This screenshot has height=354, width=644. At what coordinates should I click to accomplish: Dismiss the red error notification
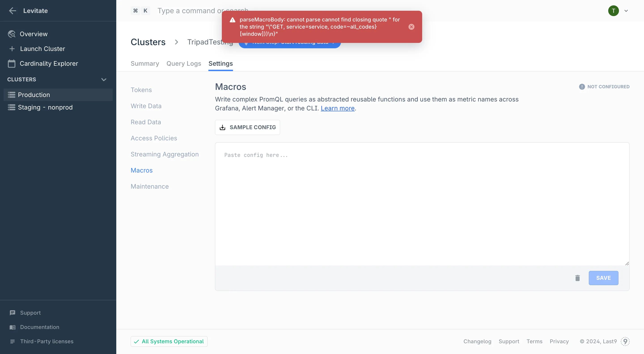pyautogui.click(x=411, y=27)
